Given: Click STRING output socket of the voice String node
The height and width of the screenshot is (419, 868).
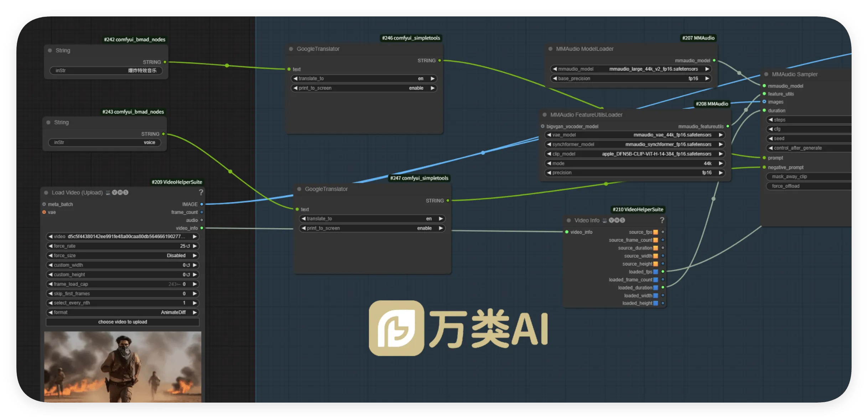Looking at the screenshot, I should (x=163, y=134).
